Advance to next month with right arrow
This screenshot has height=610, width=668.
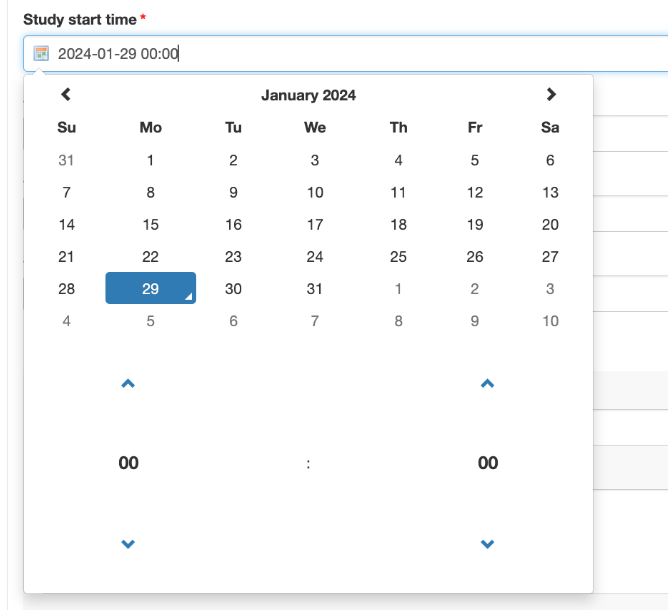click(x=551, y=95)
